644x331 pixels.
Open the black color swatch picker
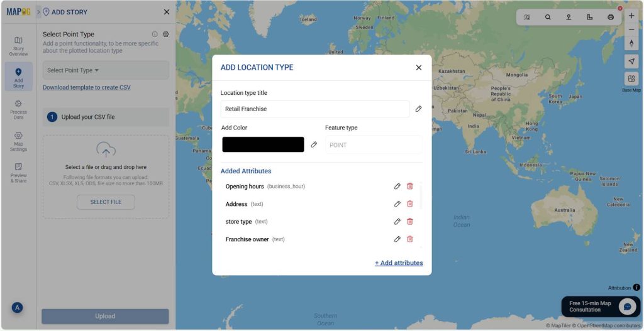click(264, 145)
